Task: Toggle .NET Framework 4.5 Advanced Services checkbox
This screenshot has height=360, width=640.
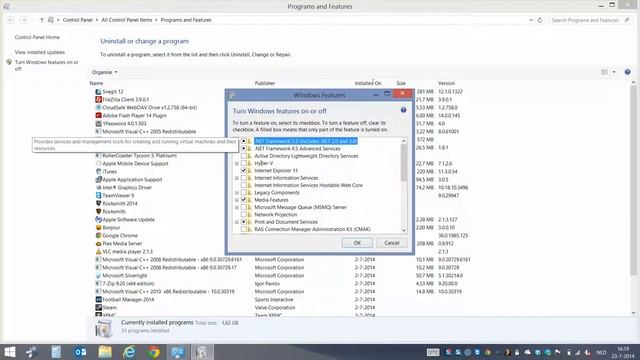Action: [x=244, y=149]
